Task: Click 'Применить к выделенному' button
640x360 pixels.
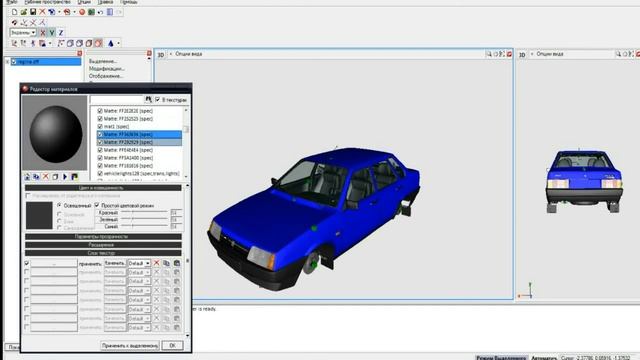Action: 130,346
